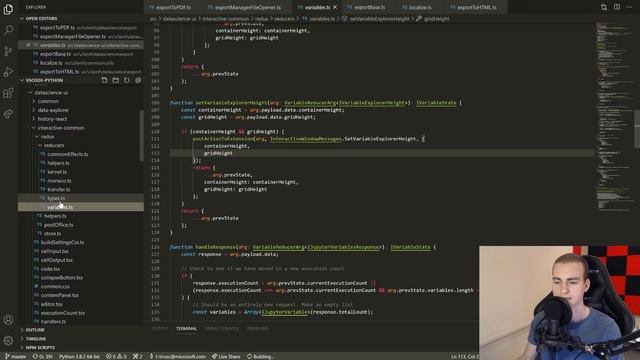Screen dimensions: 640x360
Task: Open store.ts in file tree
Action: click(x=52, y=234)
